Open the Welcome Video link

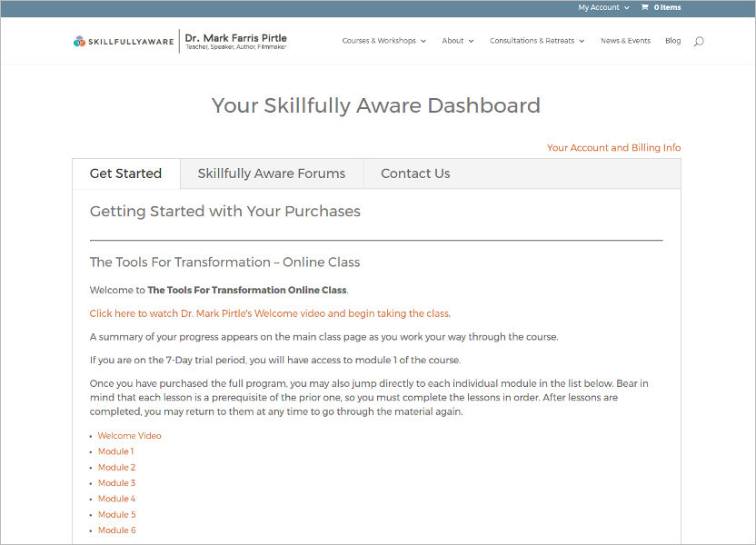[129, 436]
